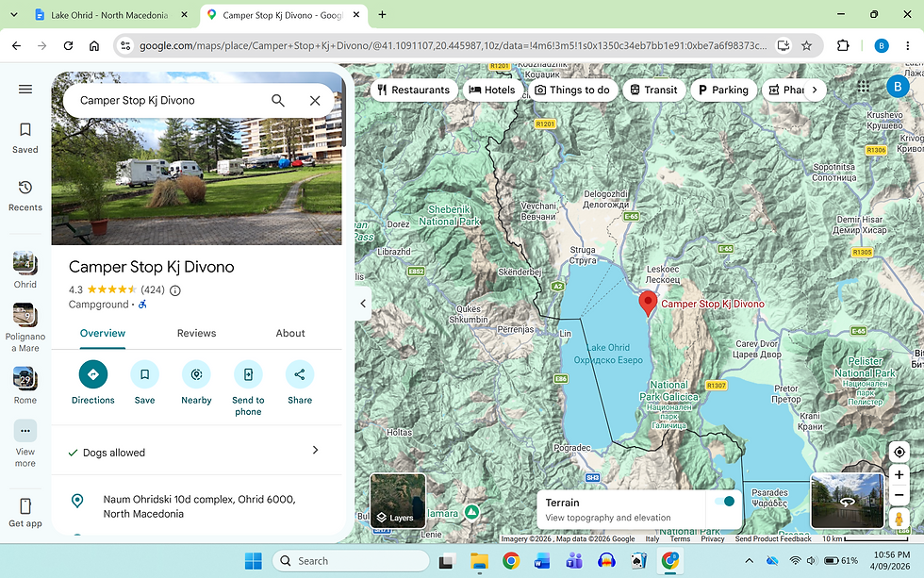Image resolution: width=924 pixels, height=578 pixels.
Task: Open the Windows Start menu
Action: [254, 561]
